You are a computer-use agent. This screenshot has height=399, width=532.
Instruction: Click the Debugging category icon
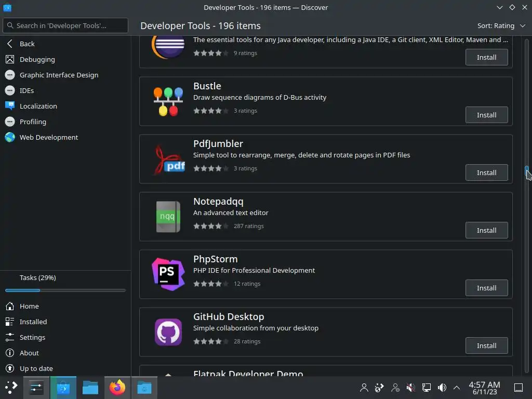(10, 59)
